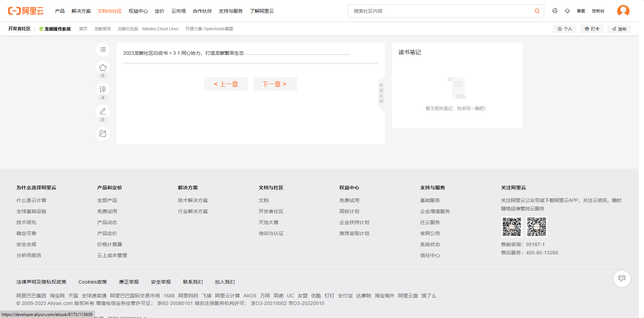Screen dimensions: 644x318
Task: Go to previous chapter with 上一章
Action: pyautogui.click(x=226, y=84)
